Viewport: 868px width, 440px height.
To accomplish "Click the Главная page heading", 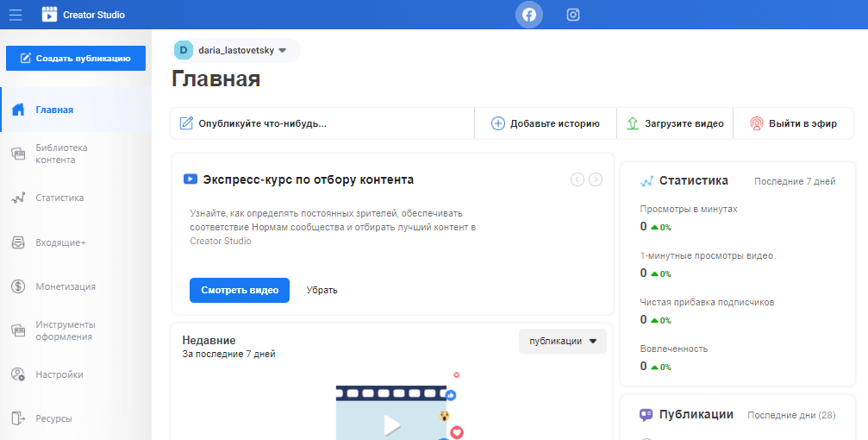I will coord(215,79).
